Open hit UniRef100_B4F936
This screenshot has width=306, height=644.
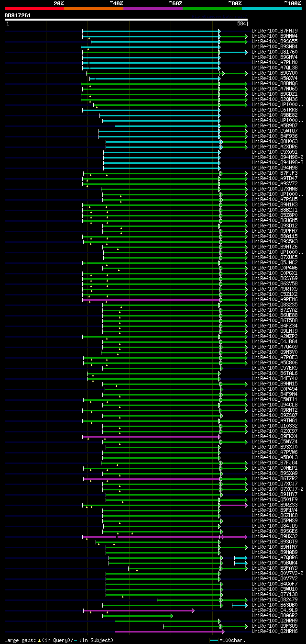pos(274,136)
